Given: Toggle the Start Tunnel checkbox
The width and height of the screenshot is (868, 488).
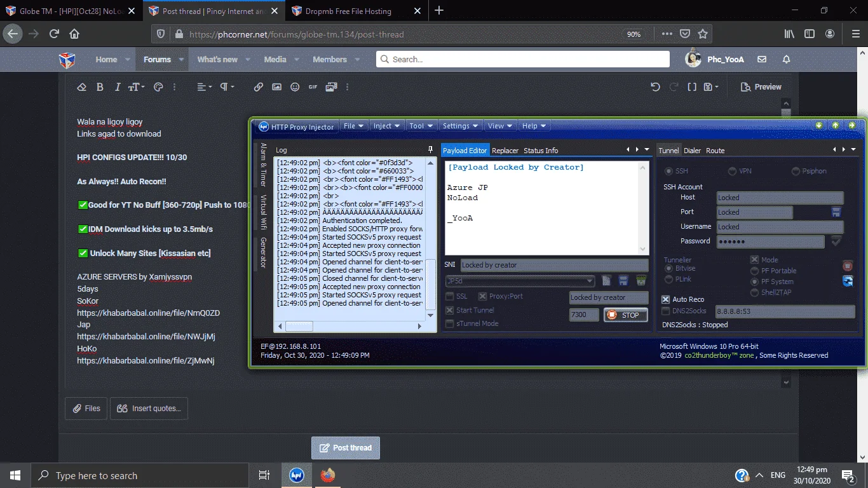Looking at the screenshot, I should coord(450,310).
